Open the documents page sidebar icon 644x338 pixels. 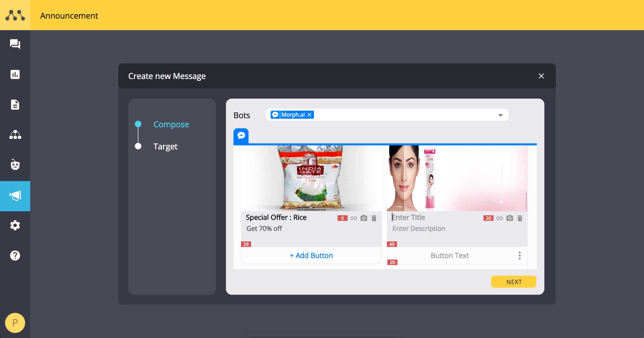pyautogui.click(x=15, y=105)
